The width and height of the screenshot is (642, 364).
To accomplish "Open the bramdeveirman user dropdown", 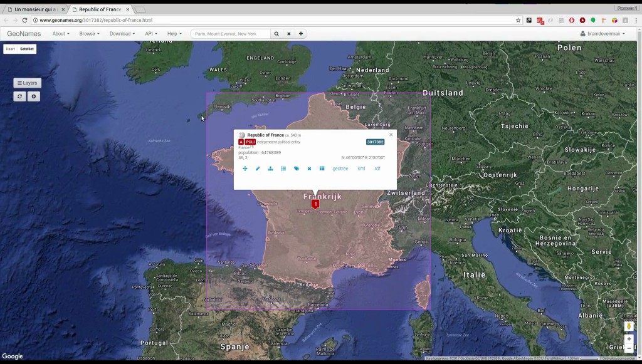I will click(603, 34).
